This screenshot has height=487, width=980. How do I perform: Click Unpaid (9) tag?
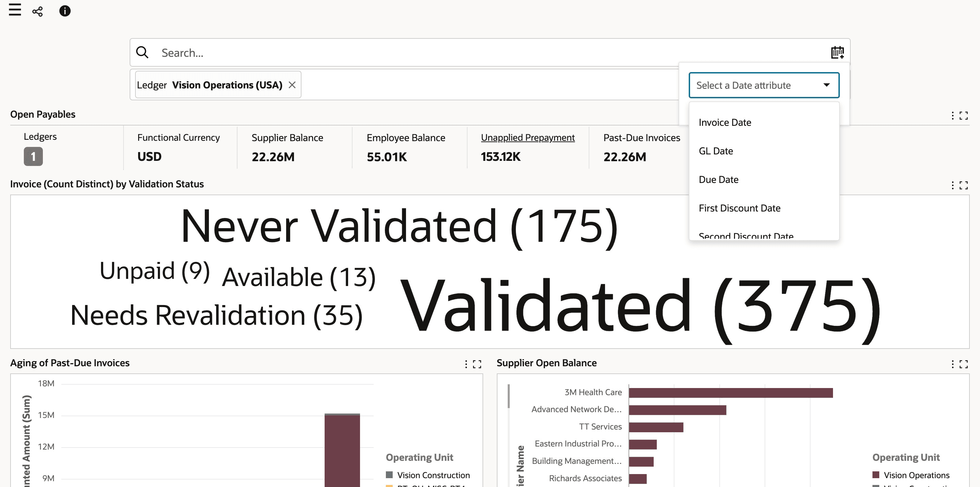click(154, 271)
